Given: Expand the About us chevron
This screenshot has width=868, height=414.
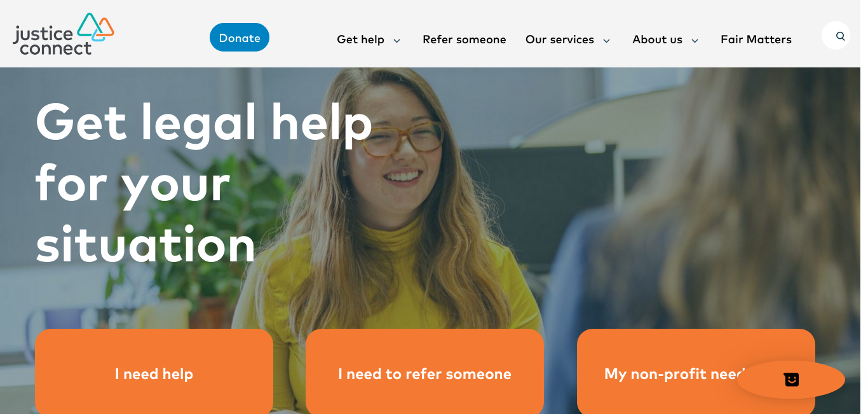Looking at the screenshot, I should coord(695,41).
